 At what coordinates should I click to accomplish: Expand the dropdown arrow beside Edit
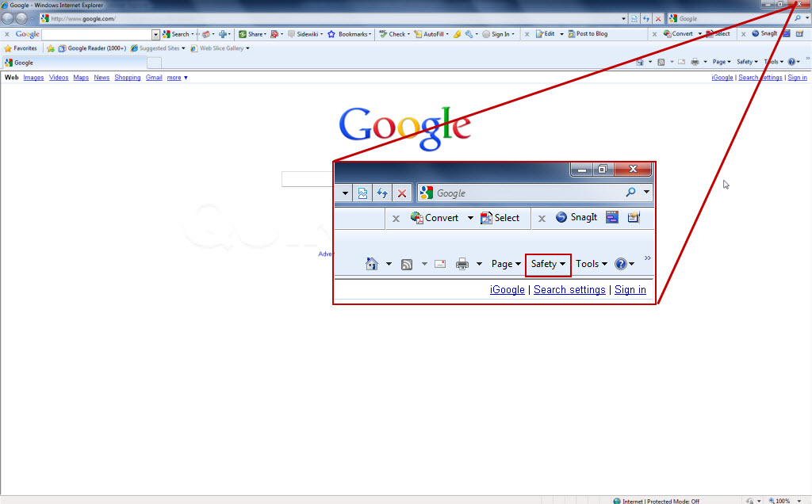click(562, 34)
